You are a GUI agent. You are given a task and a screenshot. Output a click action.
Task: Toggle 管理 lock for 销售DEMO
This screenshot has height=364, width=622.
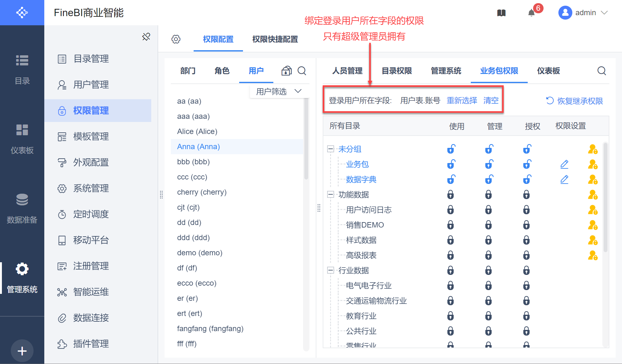(x=488, y=225)
